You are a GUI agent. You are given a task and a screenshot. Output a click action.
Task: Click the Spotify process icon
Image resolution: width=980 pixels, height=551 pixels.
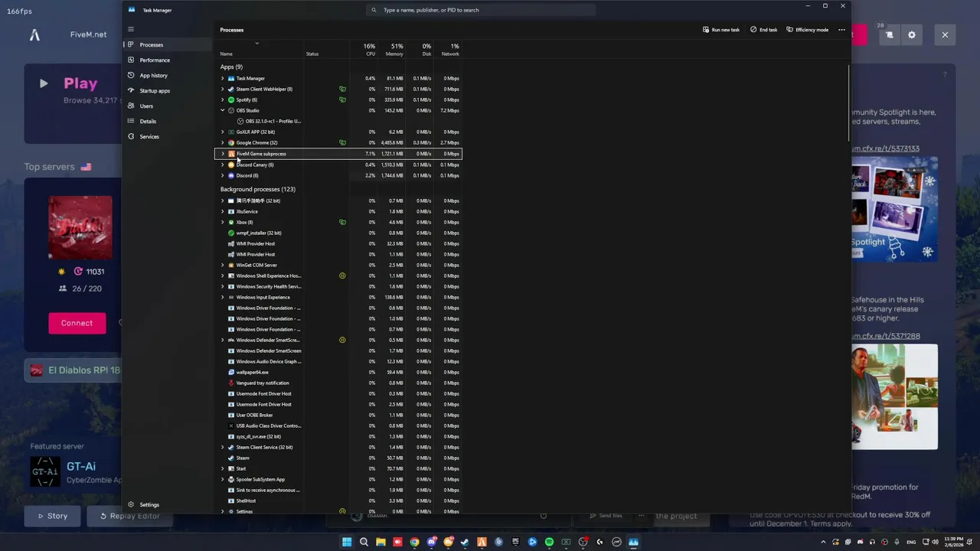[231, 99]
